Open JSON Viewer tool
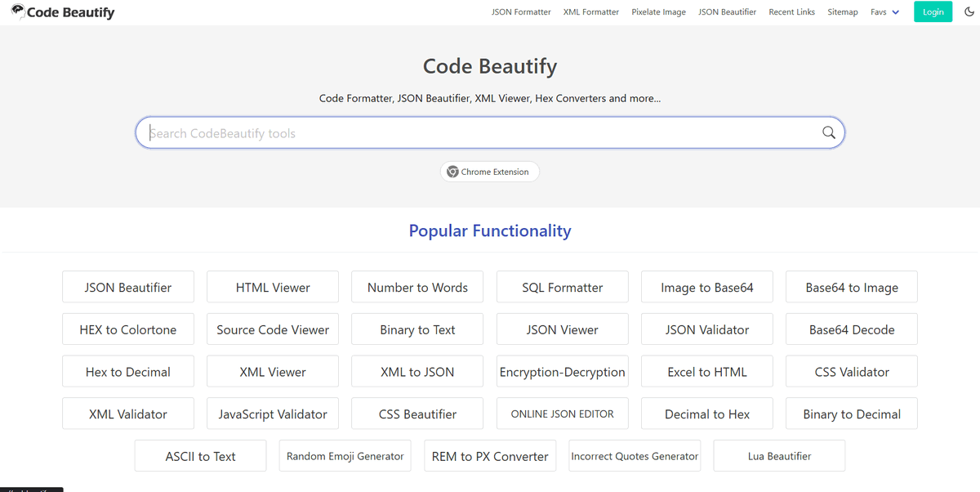 tap(563, 329)
